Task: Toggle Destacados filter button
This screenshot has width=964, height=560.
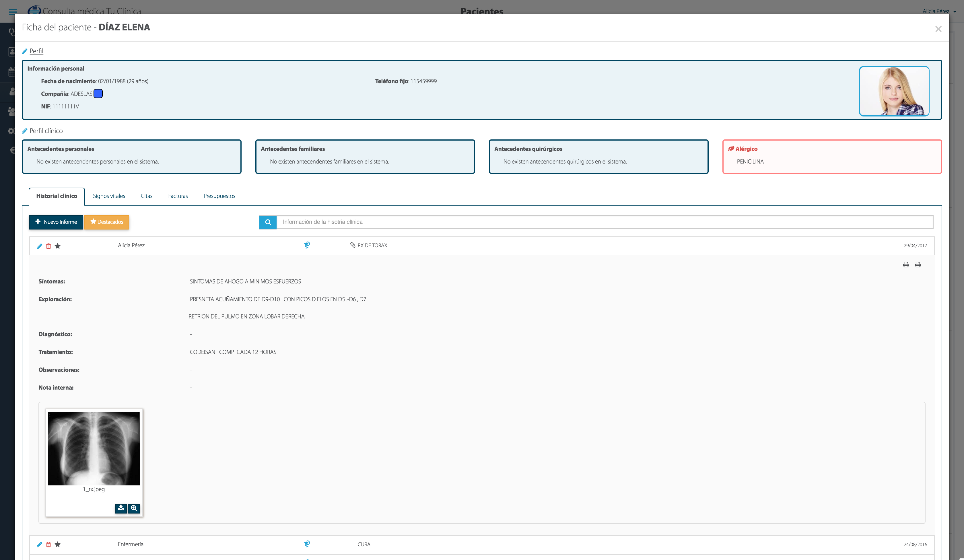Action: 107,222
